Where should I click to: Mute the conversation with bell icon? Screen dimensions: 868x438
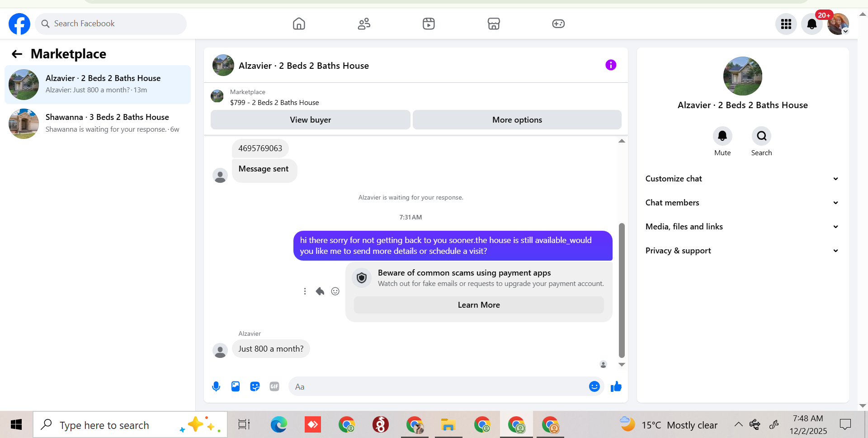click(x=722, y=136)
